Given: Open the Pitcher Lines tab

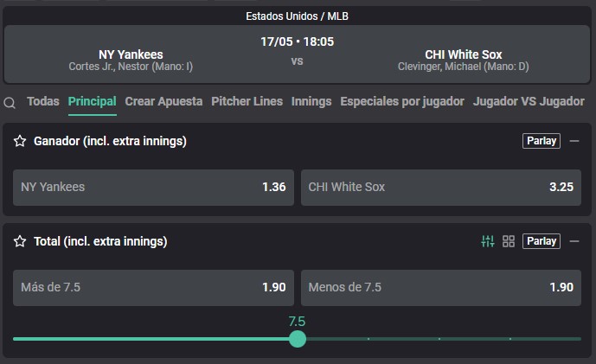Looking at the screenshot, I should coord(247,101).
